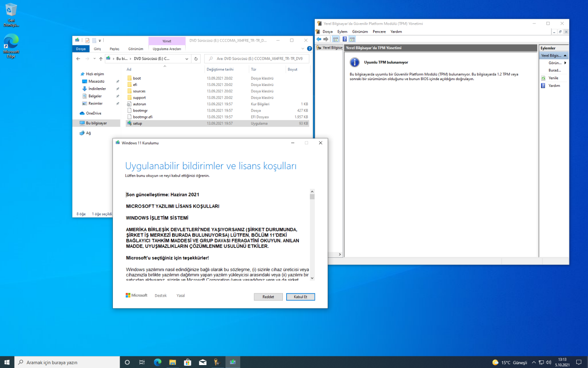Open Uygulama Araçları ribbon tab
Viewport: 588px width, 368px height.
(x=167, y=49)
